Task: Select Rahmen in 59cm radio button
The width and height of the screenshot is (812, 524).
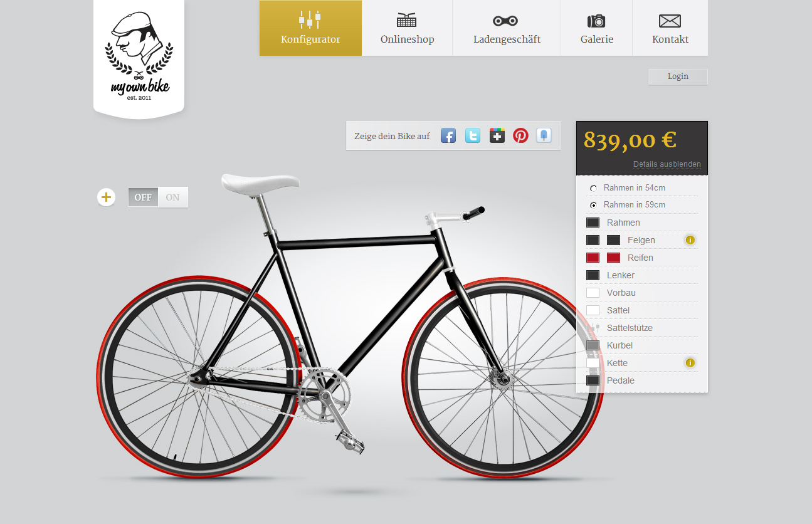Action: [593, 205]
